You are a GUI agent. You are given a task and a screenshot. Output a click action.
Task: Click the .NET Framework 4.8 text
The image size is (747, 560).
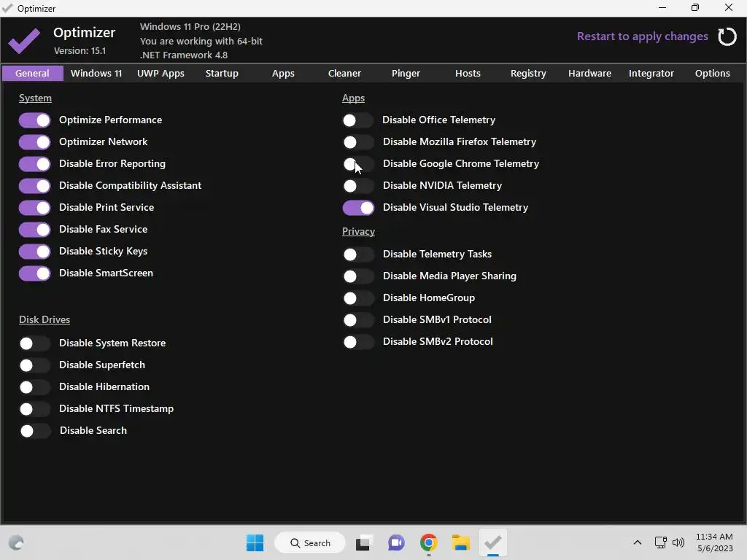[x=184, y=55]
